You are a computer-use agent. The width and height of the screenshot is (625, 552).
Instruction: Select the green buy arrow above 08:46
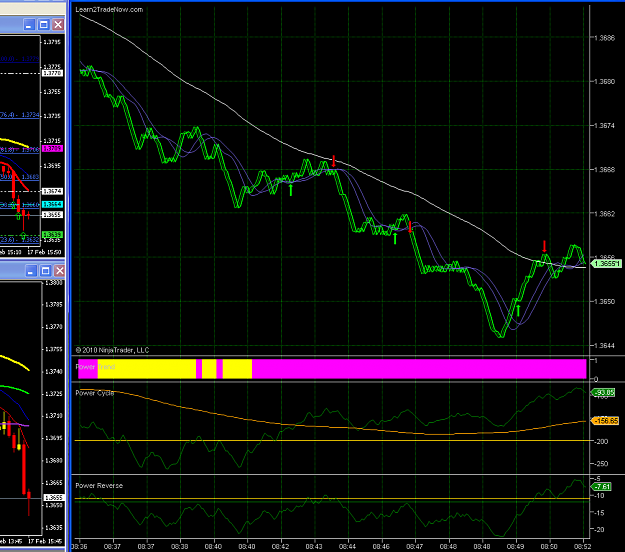[x=395, y=238]
